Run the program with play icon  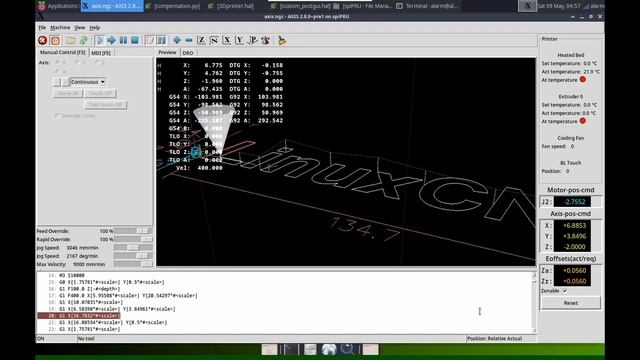point(99,40)
